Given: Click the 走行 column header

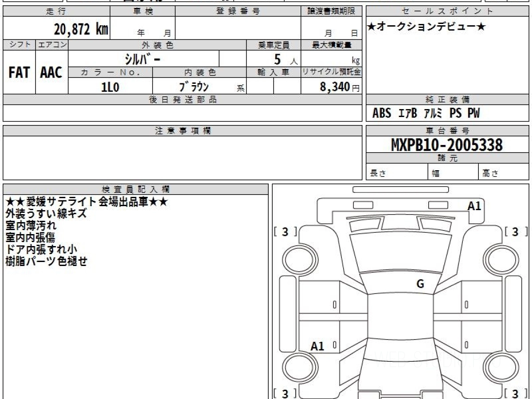Looking at the screenshot, I should (56, 12).
